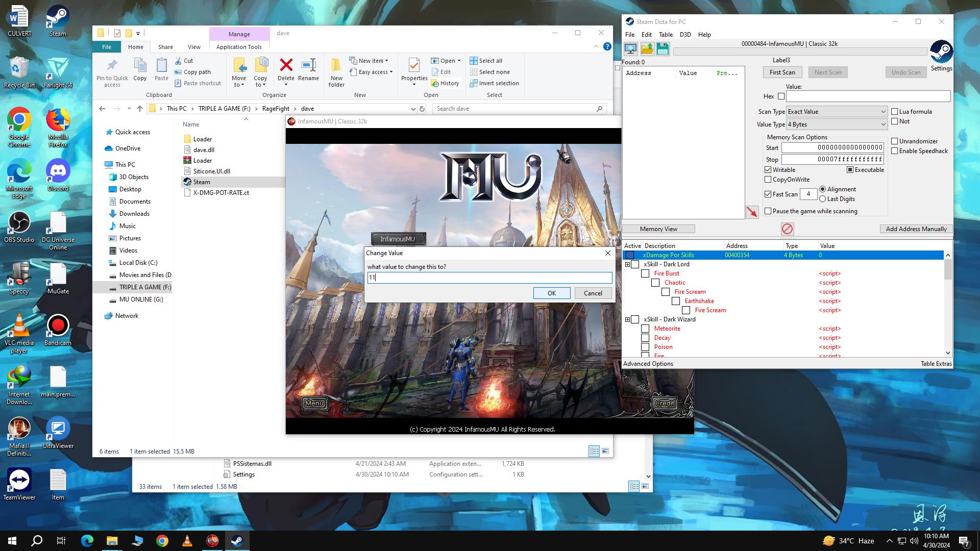
Task: Open the Edit menu in Cheat Engine
Action: point(646,35)
